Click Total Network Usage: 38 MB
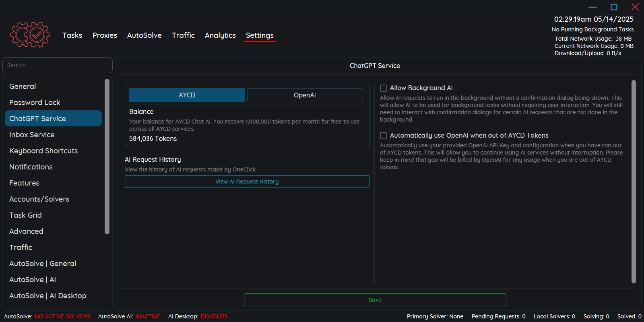 [593, 39]
